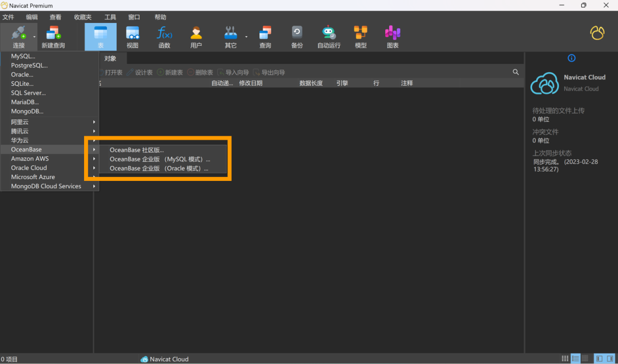Open the 编辑 menu
Viewport: 618px width, 364px height.
(32, 17)
